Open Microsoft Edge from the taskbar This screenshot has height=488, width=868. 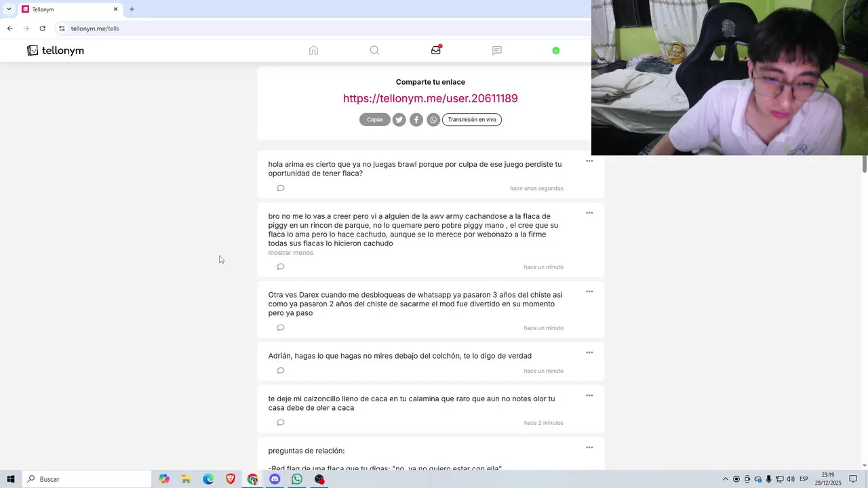click(x=208, y=479)
